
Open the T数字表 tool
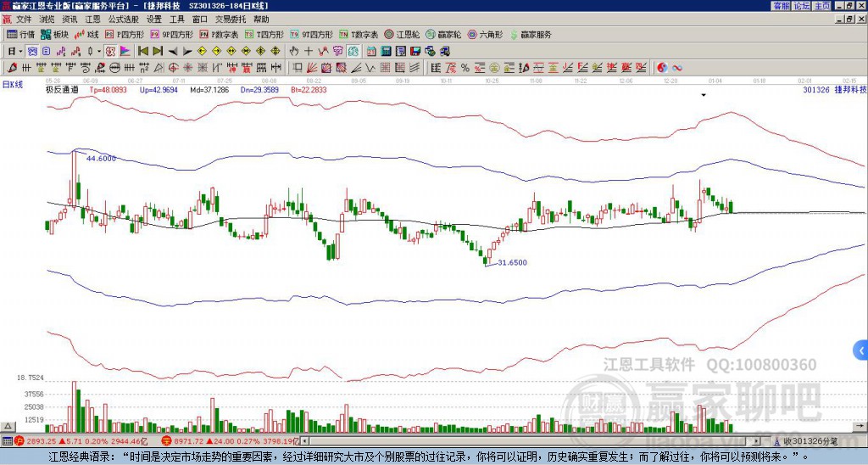pyautogui.click(x=359, y=34)
